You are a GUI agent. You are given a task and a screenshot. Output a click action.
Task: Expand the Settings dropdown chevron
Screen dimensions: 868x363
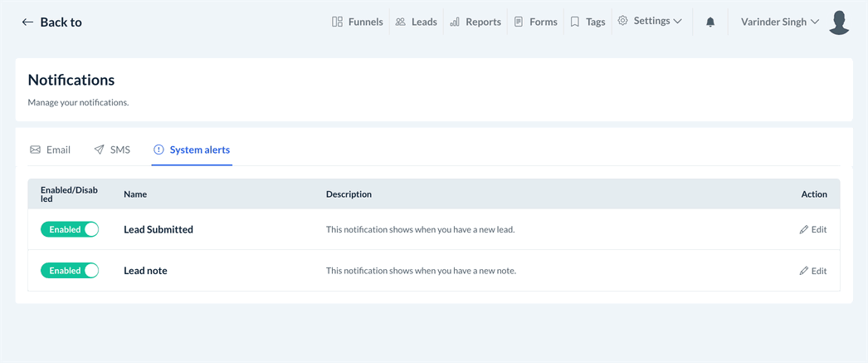(678, 22)
